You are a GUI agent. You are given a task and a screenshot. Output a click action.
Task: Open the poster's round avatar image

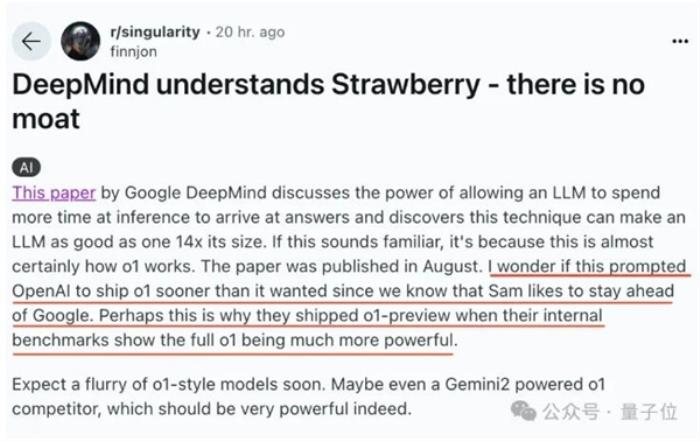80,41
